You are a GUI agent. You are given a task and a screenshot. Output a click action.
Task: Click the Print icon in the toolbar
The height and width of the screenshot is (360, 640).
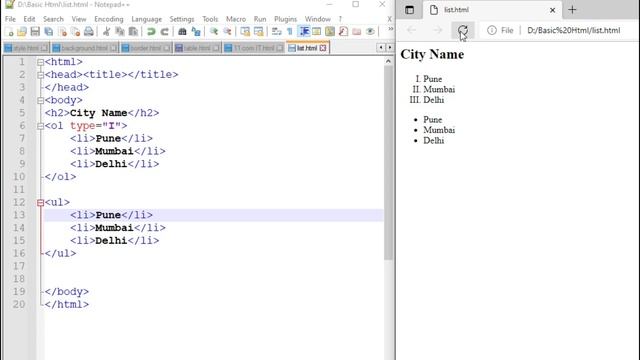(x=88, y=31)
